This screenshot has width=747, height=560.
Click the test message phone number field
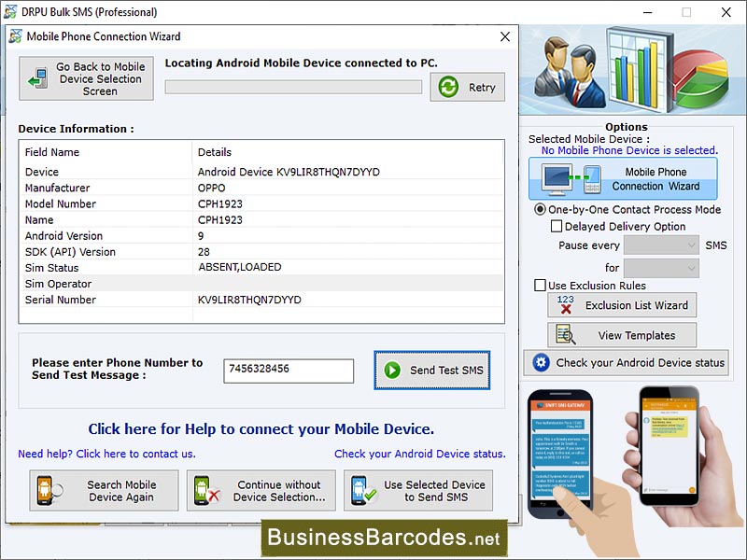[288, 371]
